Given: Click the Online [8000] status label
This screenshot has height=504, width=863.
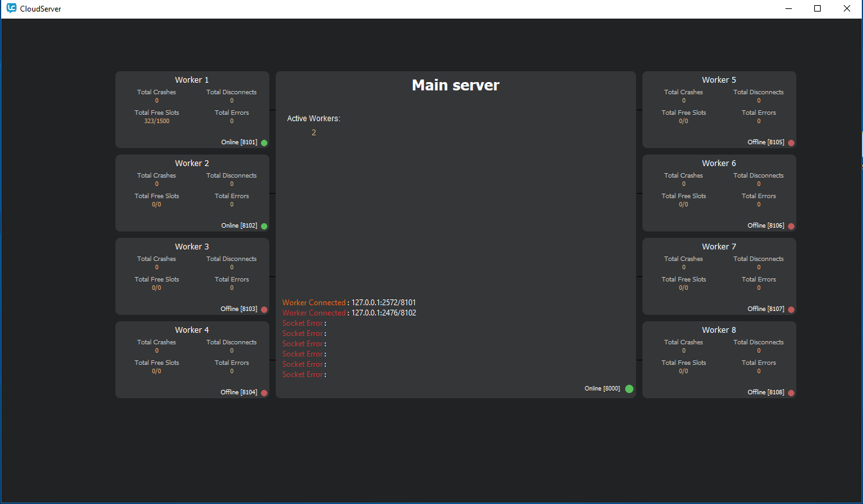Looking at the screenshot, I should (602, 389).
